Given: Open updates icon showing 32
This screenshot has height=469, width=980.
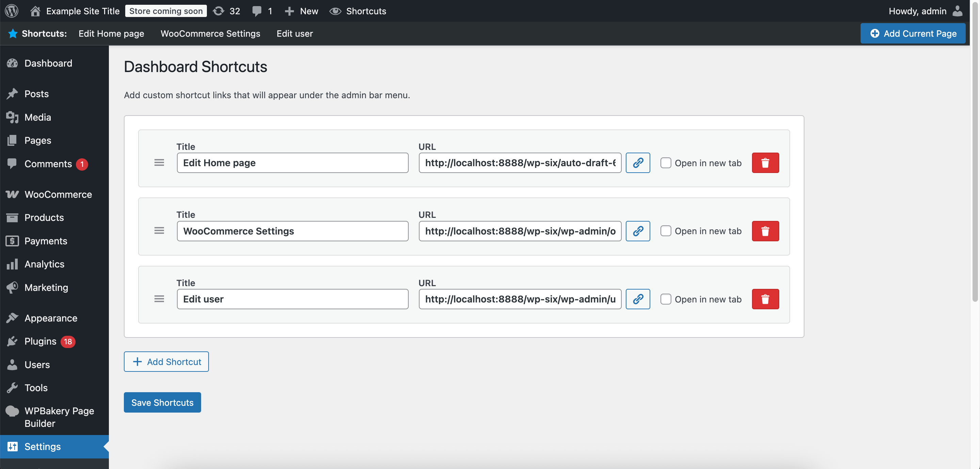Looking at the screenshot, I should pyautogui.click(x=226, y=11).
